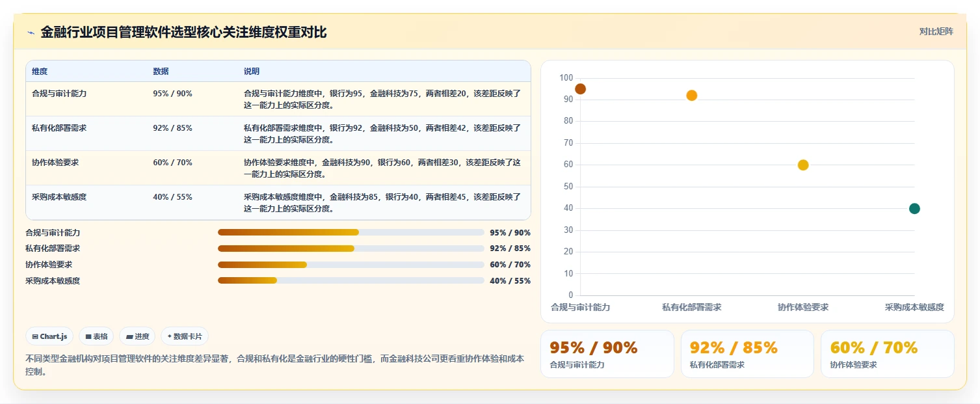This screenshot has height=404, width=980.
Task: Click the 协作体验要求 x-axis label
Action: click(803, 307)
